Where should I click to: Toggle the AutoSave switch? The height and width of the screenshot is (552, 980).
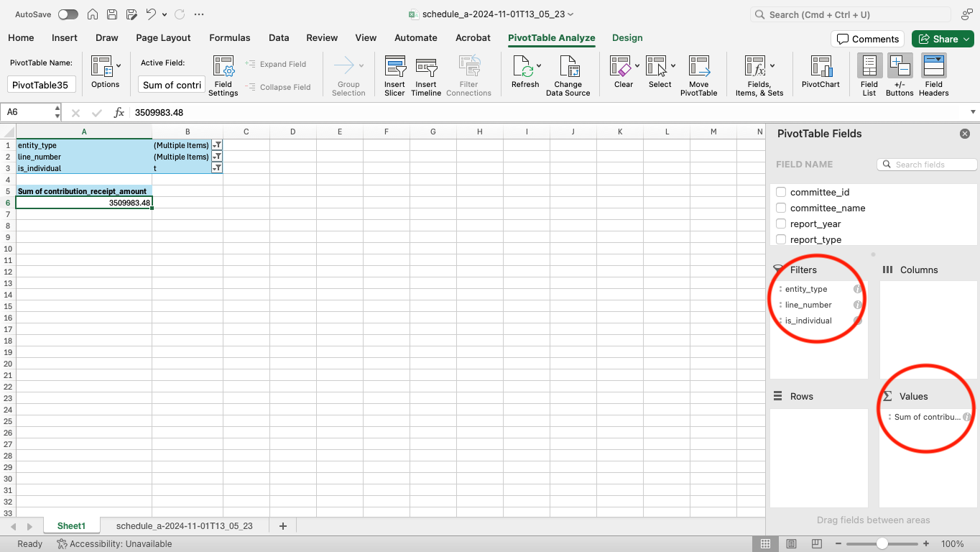click(68, 14)
